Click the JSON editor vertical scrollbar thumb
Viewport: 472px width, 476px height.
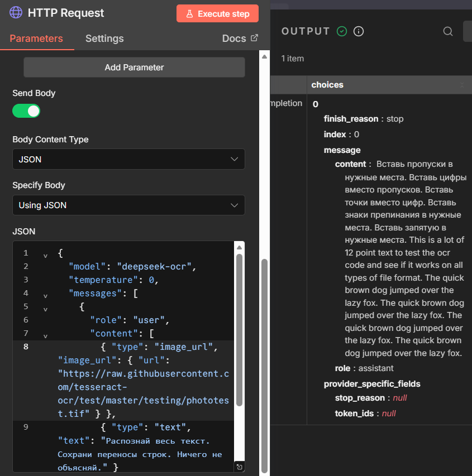click(239, 329)
